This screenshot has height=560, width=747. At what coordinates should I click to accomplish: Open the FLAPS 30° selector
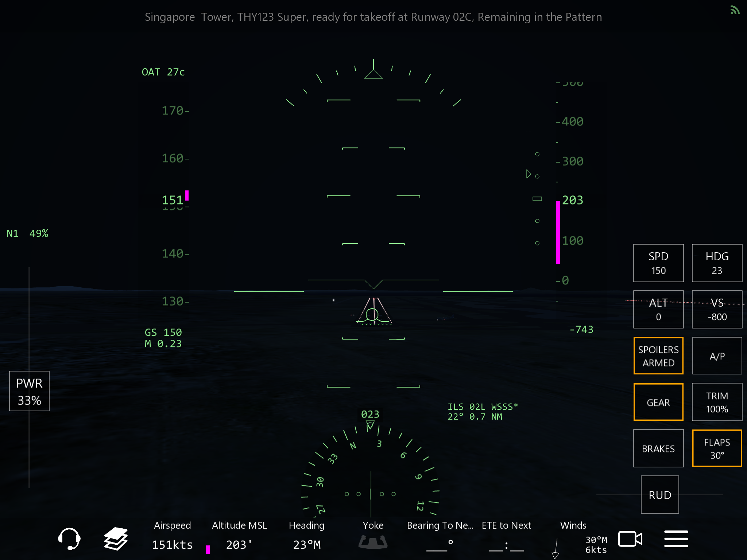point(717,448)
